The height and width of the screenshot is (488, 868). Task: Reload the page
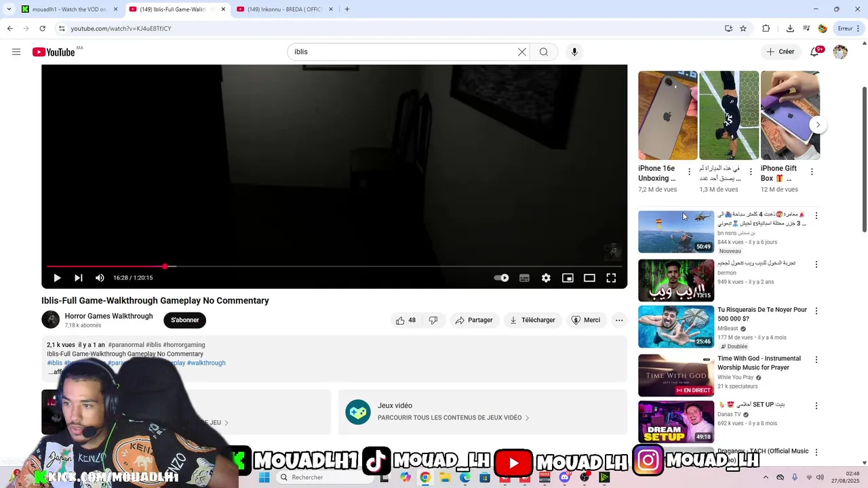(42, 28)
